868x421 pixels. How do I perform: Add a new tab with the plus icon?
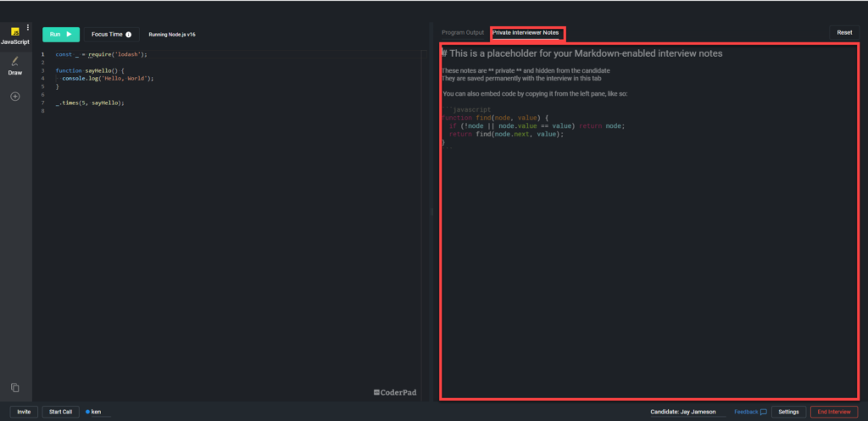(15, 97)
